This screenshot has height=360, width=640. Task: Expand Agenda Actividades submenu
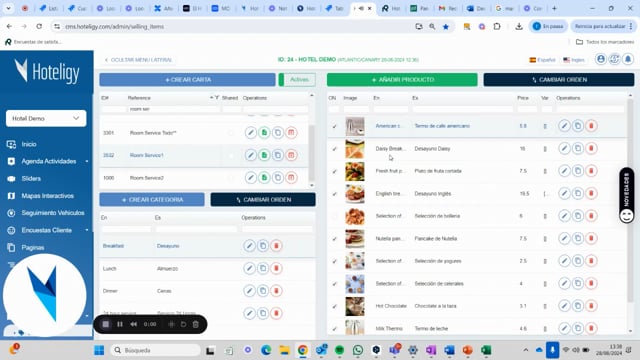click(87, 161)
